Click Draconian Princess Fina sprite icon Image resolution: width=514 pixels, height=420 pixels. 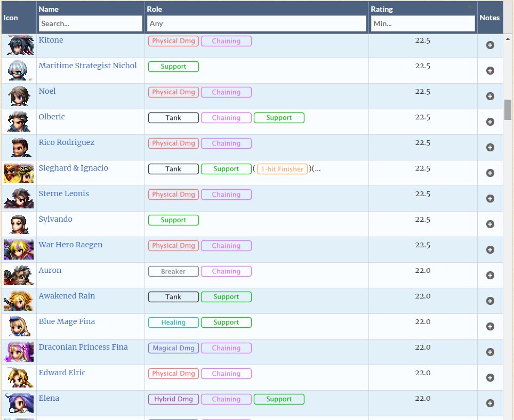(x=19, y=352)
